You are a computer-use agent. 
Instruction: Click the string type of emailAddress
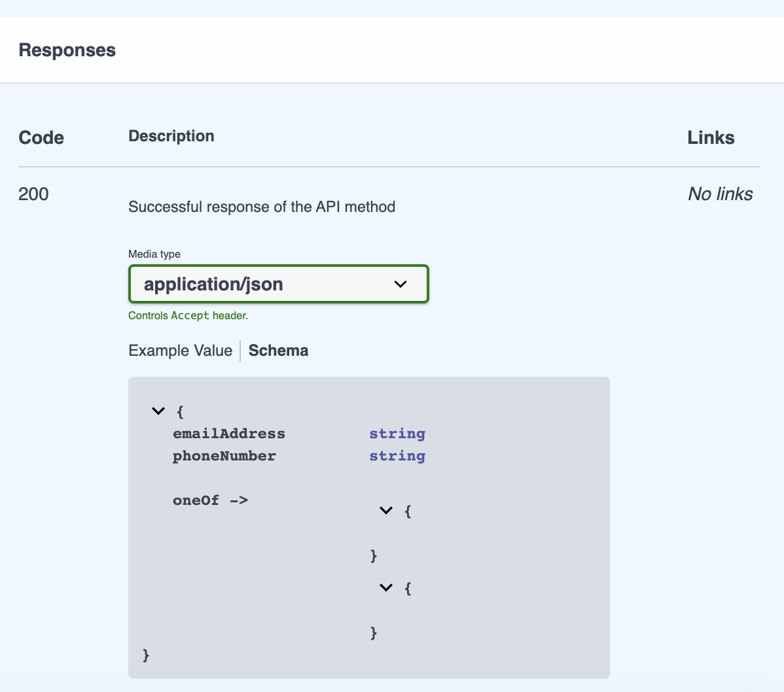coord(397,433)
